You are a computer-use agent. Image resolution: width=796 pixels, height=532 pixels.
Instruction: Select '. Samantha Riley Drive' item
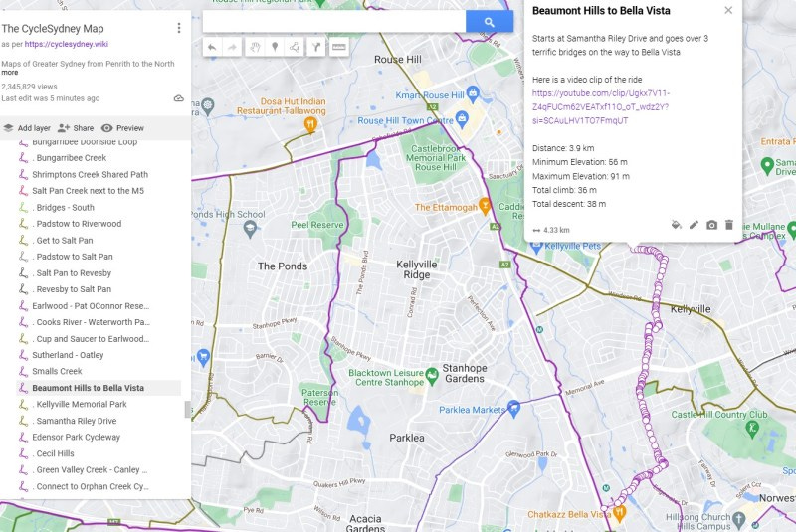pyautogui.click(x=99, y=421)
